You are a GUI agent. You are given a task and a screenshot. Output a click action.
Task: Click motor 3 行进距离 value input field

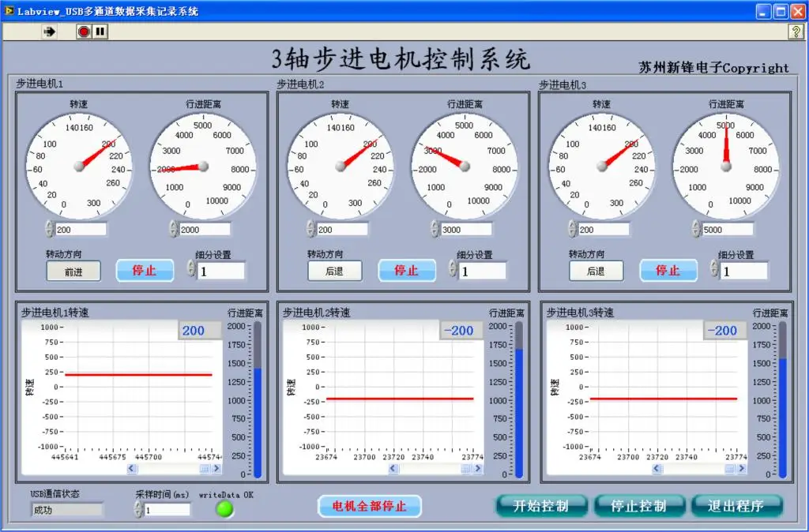point(727,230)
